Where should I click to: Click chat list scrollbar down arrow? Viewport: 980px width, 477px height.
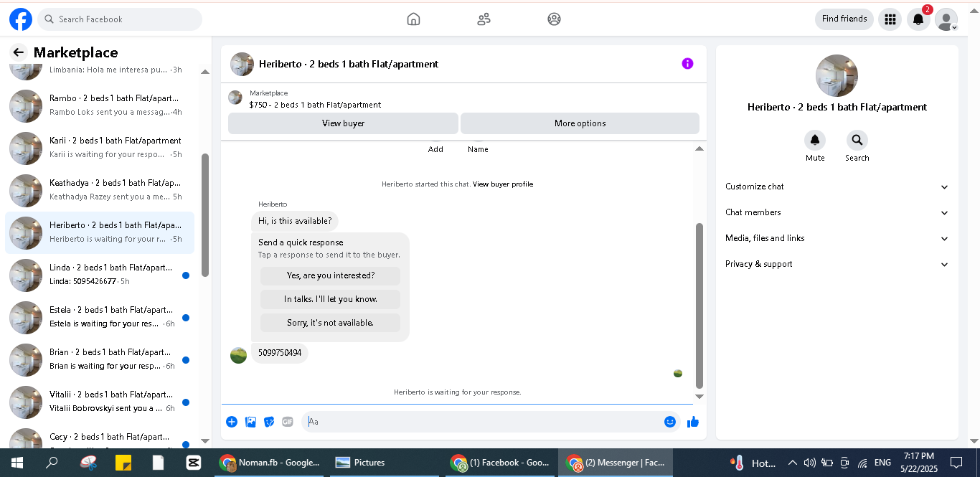[205, 441]
